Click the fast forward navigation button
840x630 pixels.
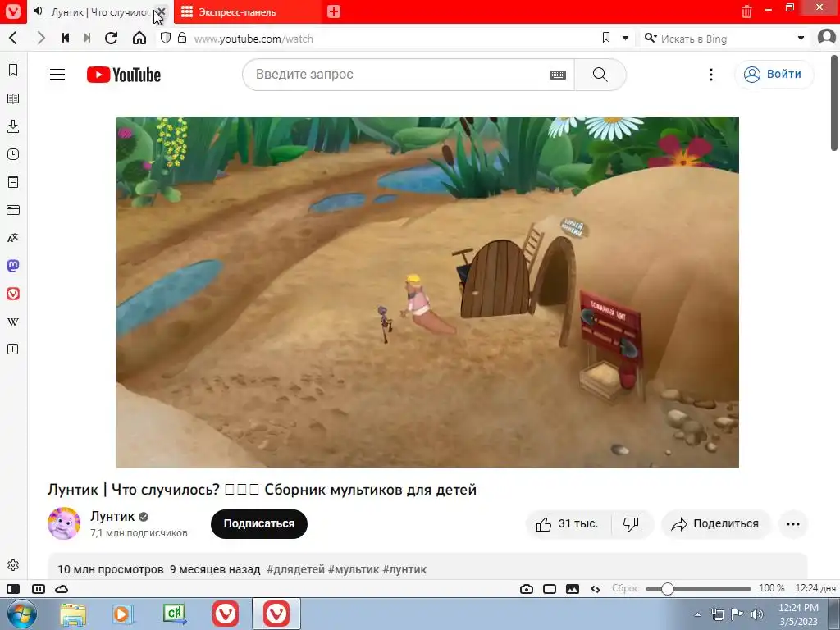pyautogui.click(x=87, y=38)
